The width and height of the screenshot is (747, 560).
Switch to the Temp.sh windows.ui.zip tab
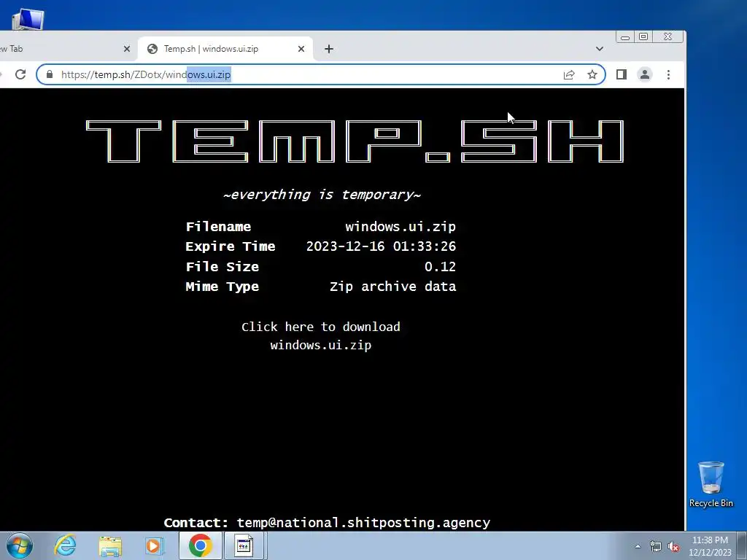(225, 49)
